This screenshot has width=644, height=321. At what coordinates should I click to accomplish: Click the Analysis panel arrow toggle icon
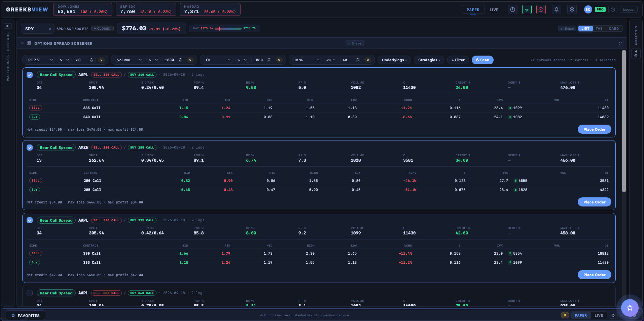pos(636,54)
